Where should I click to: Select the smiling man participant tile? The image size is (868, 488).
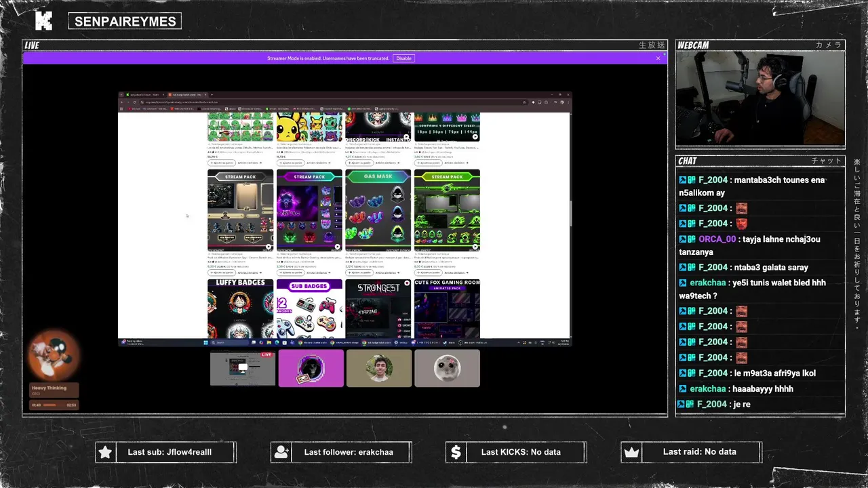[379, 368]
